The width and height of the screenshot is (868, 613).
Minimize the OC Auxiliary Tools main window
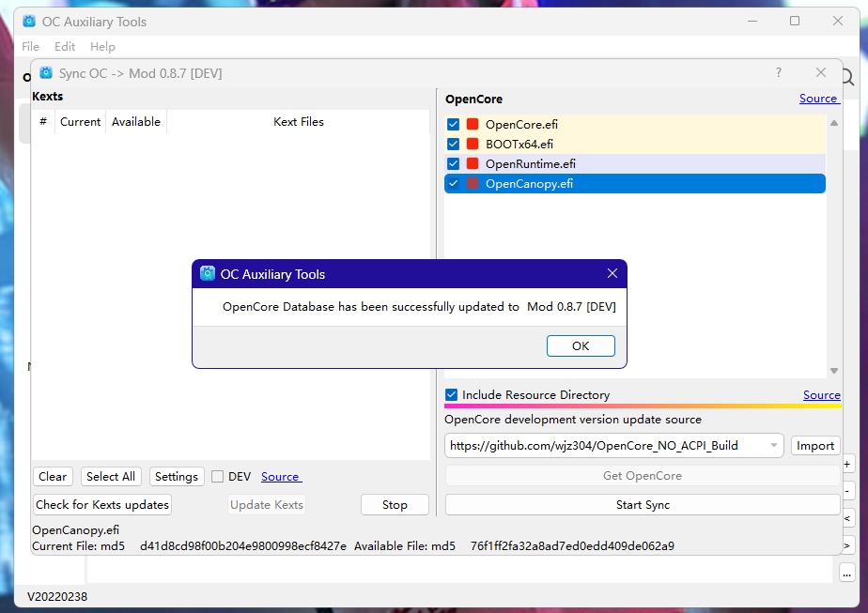(752, 21)
